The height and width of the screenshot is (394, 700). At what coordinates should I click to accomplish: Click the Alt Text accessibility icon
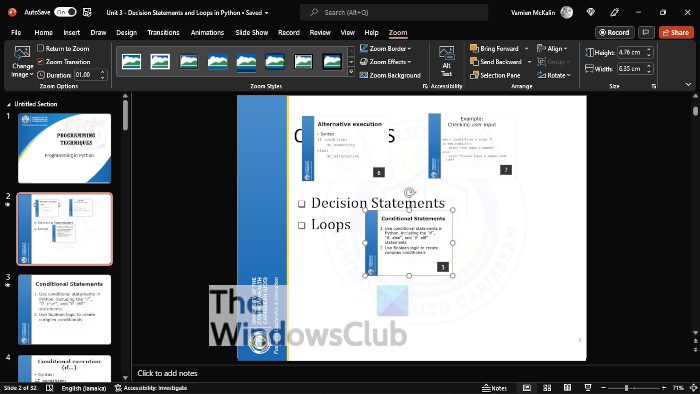tap(446, 62)
